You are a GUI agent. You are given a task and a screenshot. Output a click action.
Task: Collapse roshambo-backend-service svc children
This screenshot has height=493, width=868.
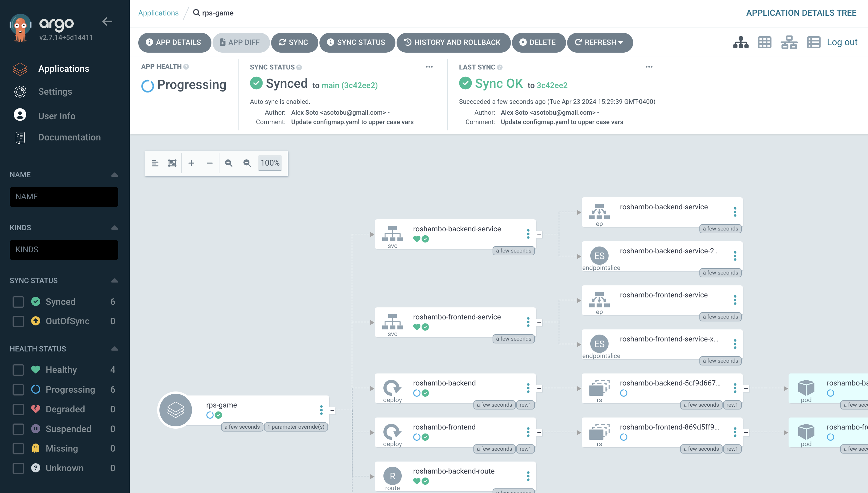coord(539,234)
